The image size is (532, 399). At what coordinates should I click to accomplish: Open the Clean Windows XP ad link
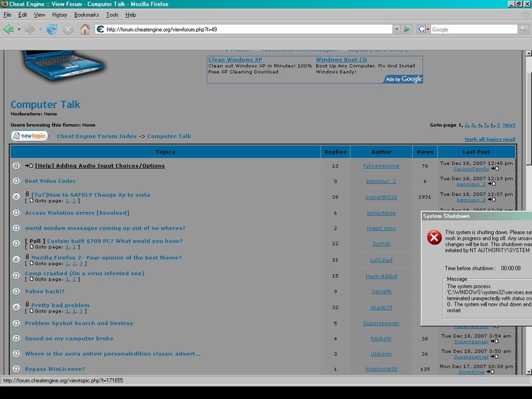235,59
